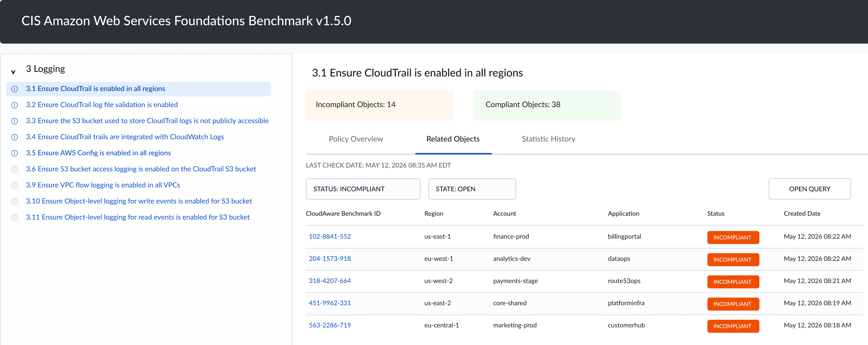Image resolution: width=868 pixels, height=345 pixels.
Task: Open benchmark ID 318-4207-664
Action: pos(330,281)
